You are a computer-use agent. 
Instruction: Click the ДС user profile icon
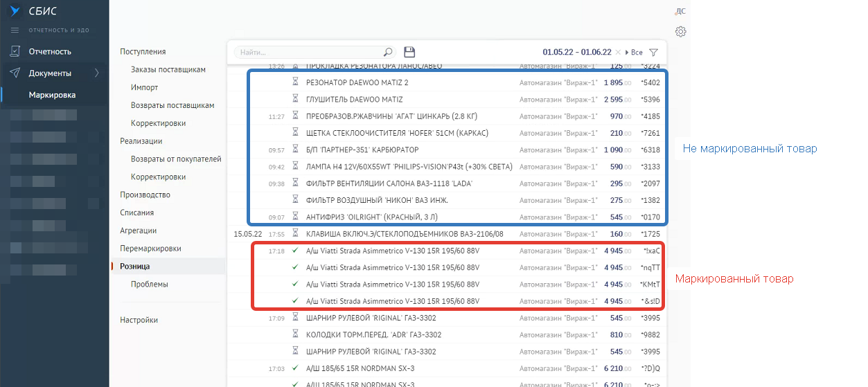point(680,11)
